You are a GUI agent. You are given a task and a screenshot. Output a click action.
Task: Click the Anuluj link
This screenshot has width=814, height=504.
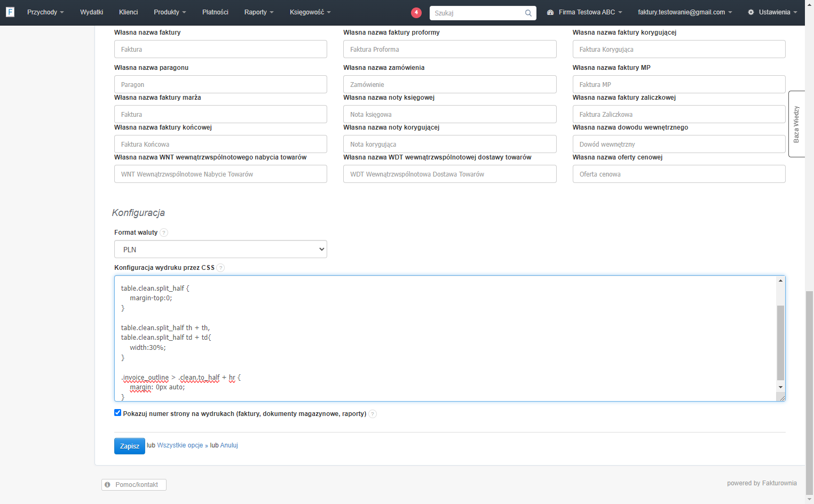229,445
